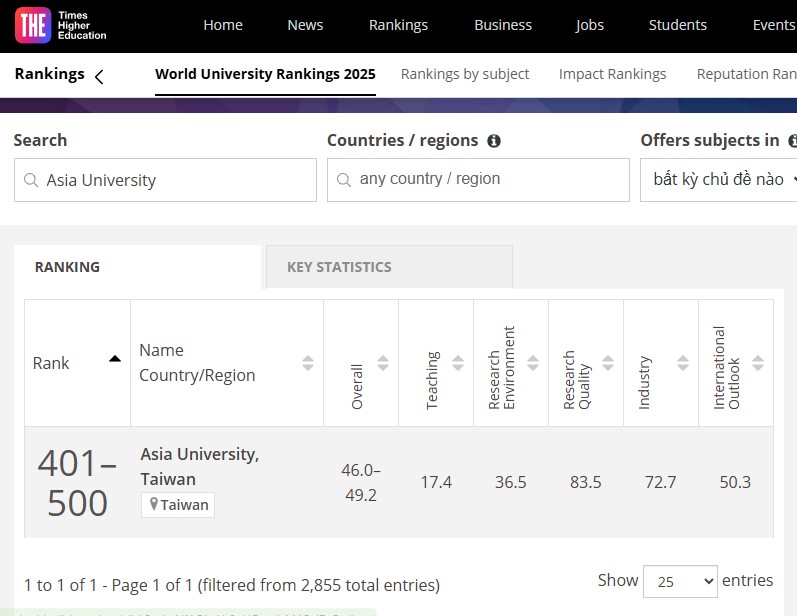This screenshot has height=616, width=797.
Task: Open Rankings by subject tab
Action: [465, 74]
